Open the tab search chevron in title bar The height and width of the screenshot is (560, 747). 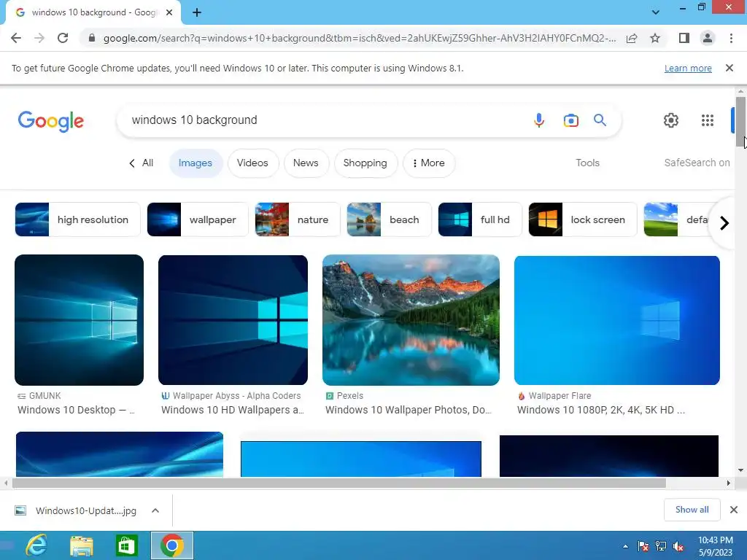coord(656,12)
